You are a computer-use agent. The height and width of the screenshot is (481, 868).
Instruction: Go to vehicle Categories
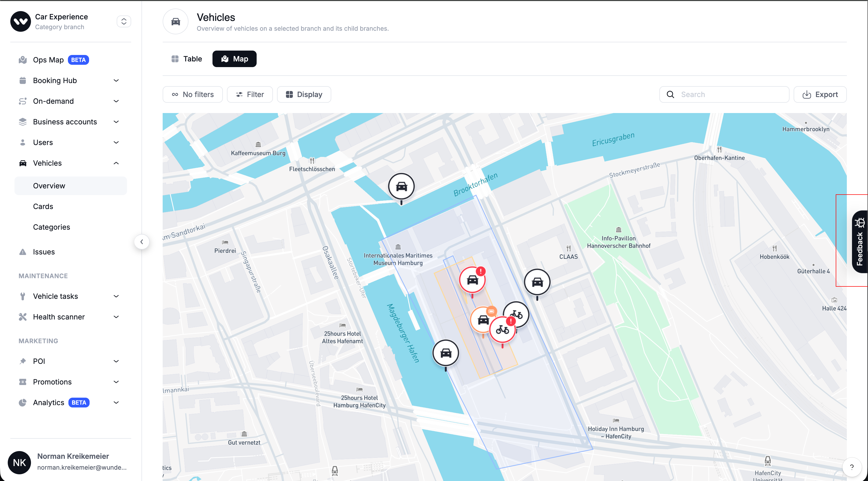[52, 227]
